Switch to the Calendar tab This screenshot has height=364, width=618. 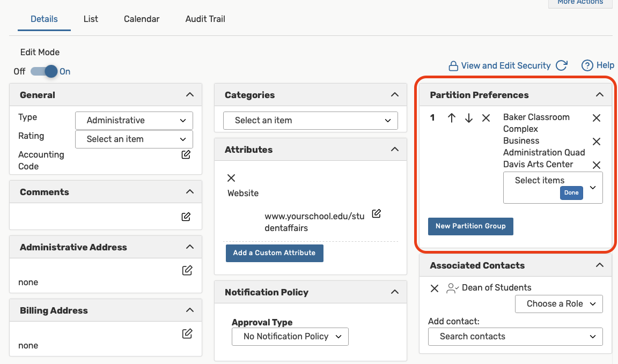point(142,19)
